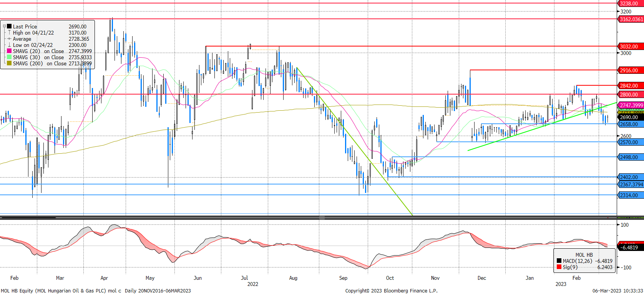This screenshot has height=294, width=644.
Task: Click the black Last Price swatch
Action: [x=9, y=26]
